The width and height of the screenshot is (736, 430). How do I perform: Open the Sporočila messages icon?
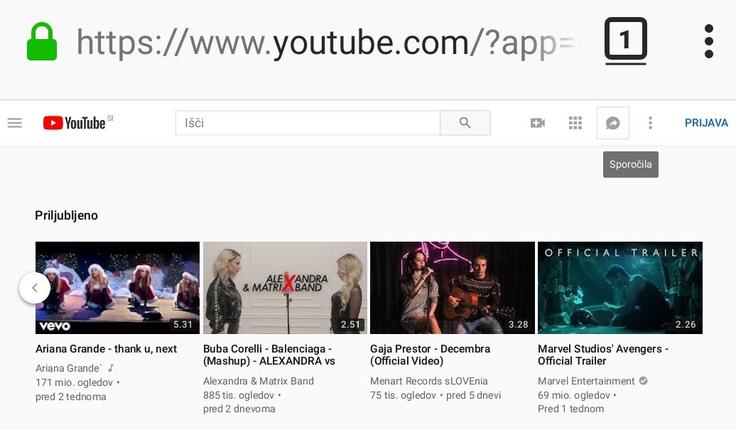613,123
